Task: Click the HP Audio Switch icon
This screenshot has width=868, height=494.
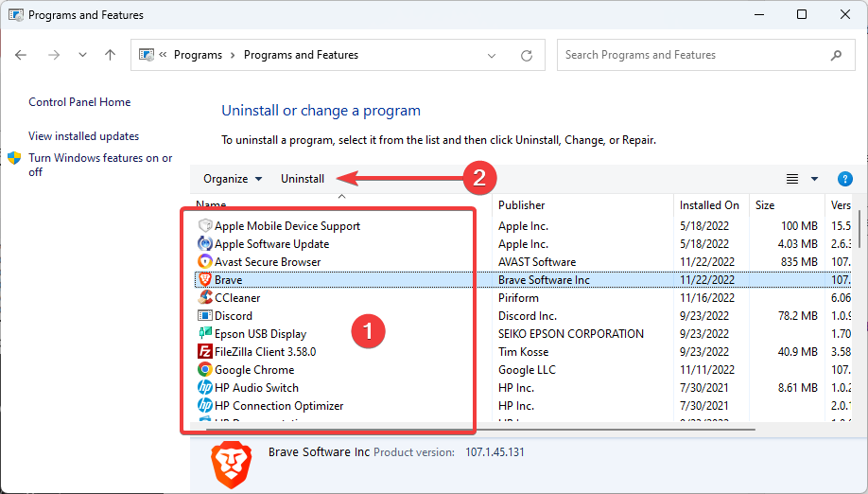Action: pos(205,388)
